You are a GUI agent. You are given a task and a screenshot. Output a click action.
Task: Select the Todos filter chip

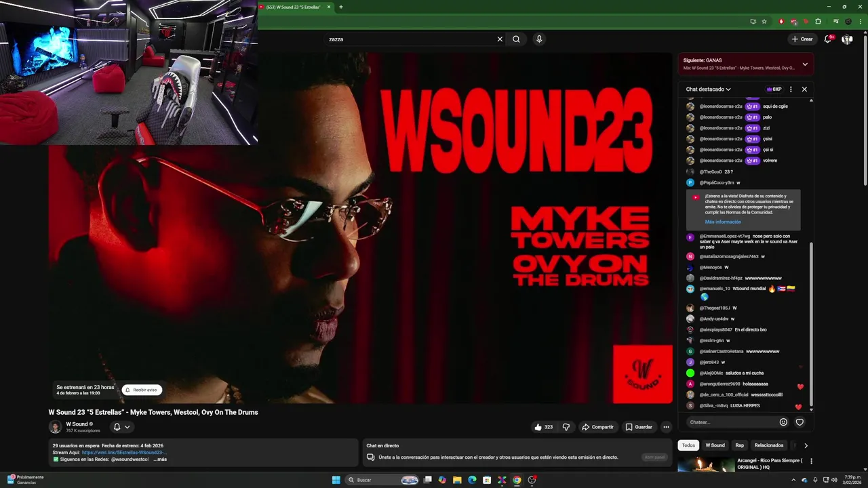tap(688, 445)
